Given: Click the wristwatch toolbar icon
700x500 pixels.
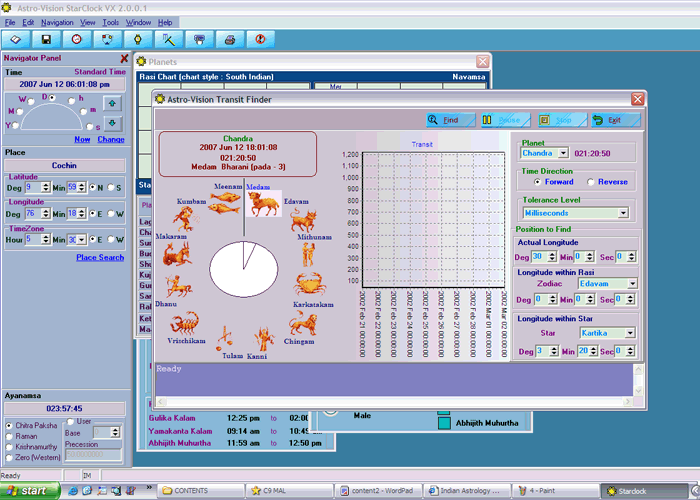Looking at the screenshot, I should (x=138, y=40).
